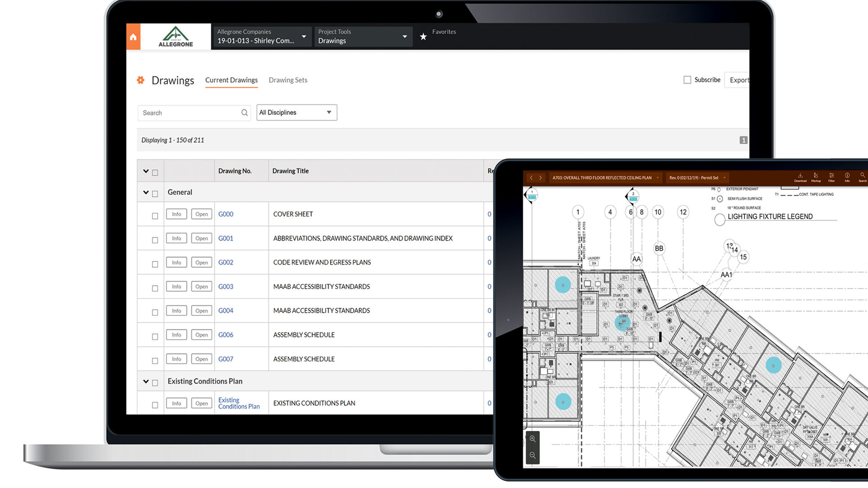The image size is (868, 488).
Task: Click the Favorites menu label
Action: tap(444, 31)
